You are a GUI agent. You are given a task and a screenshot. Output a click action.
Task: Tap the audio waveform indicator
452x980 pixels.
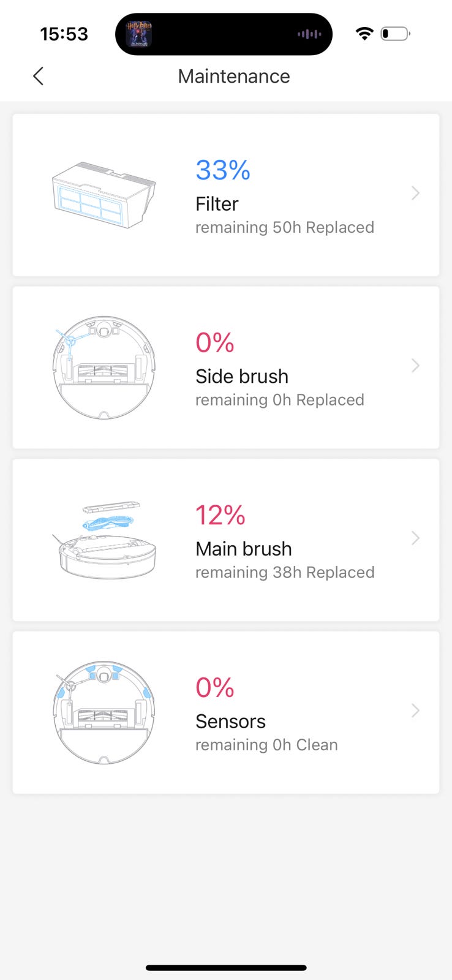(x=309, y=34)
